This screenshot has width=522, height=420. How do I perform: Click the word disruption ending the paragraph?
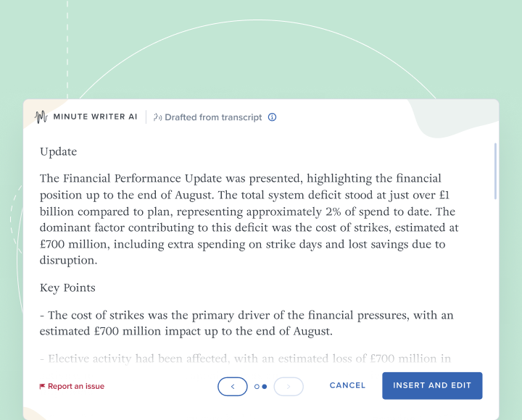pos(68,260)
